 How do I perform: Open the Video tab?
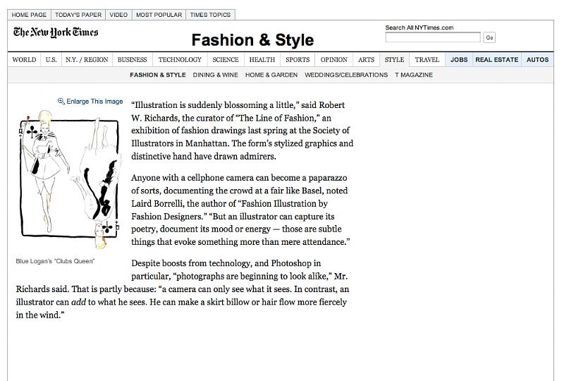point(118,15)
